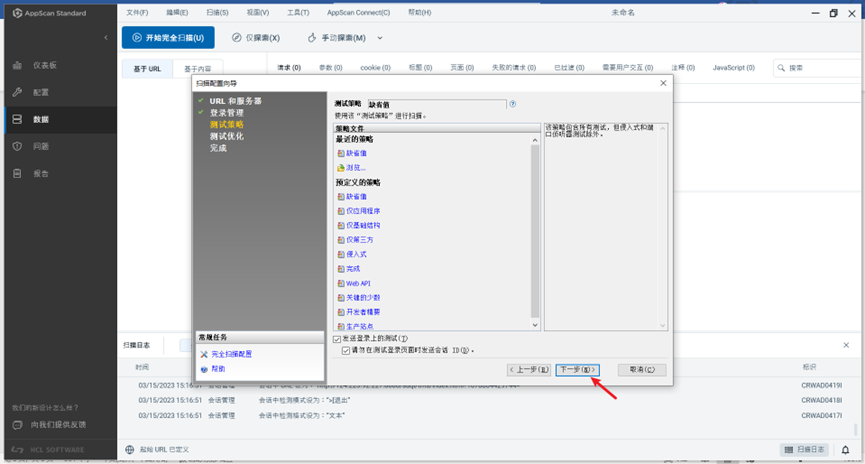Click the notification bell icon in status bar
Screen dimensions: 865x464
pyautogui.click(x=845, y=450)
